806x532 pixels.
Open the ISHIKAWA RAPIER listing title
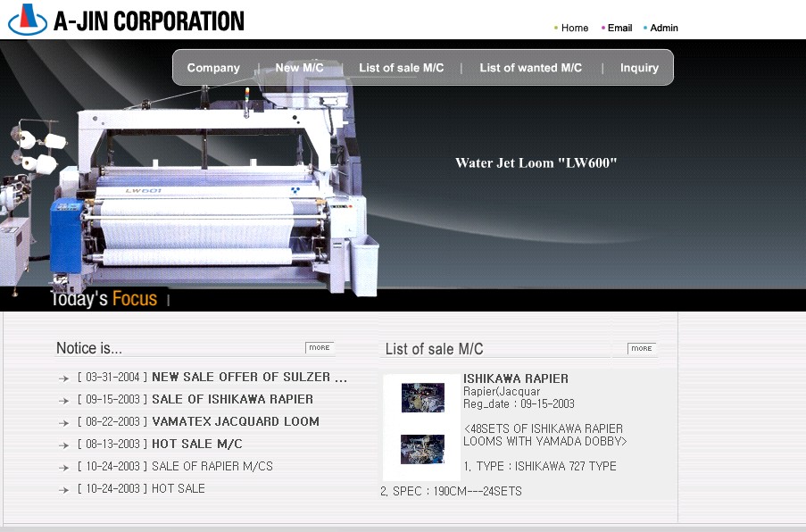pos(516,378)
